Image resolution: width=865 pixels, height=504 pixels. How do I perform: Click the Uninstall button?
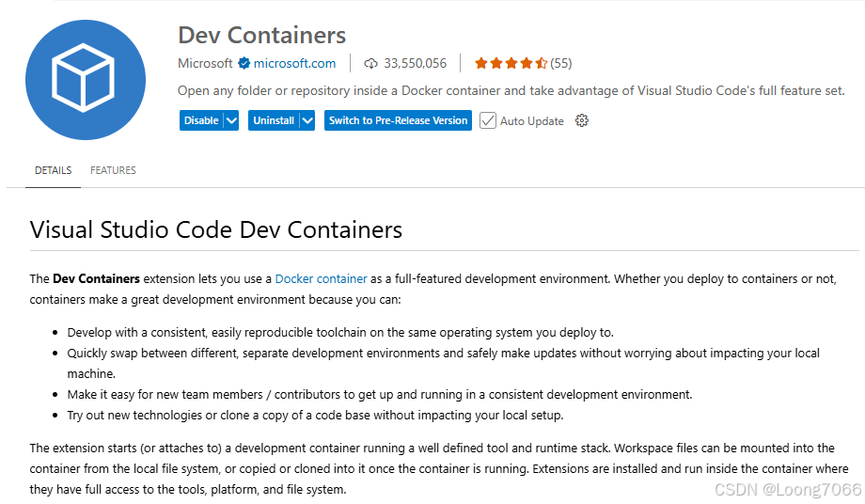274,120
